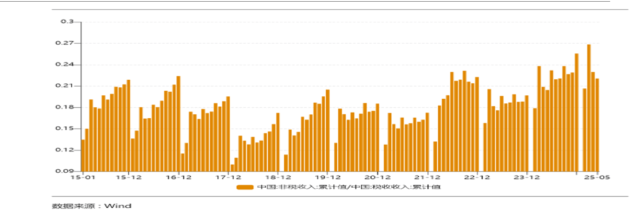
Task: Click the 0.3 y-axis label
Action: [67, 21]
